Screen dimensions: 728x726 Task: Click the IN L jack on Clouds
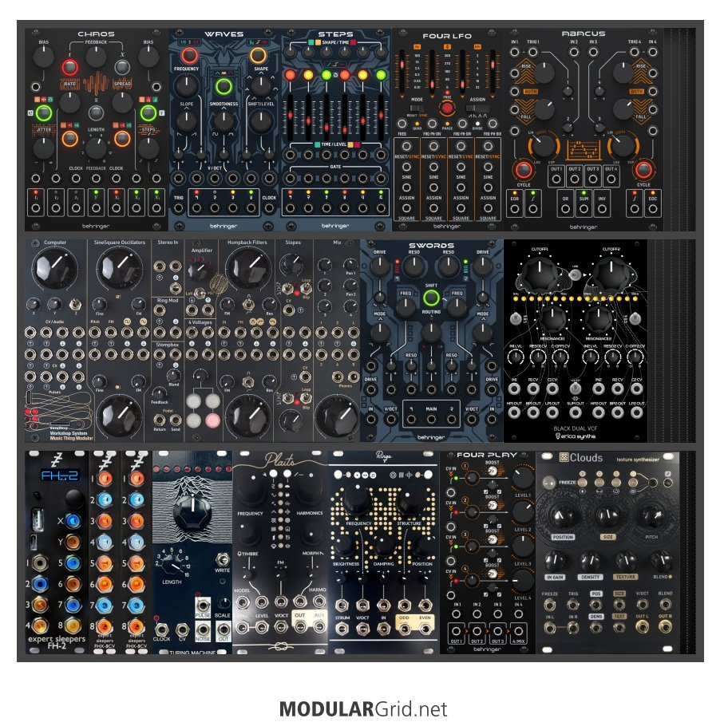pos(550,627)
